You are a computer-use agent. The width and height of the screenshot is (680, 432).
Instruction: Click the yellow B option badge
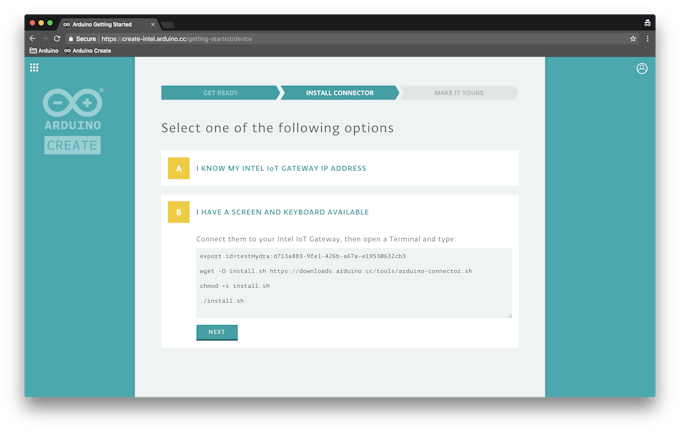(179, 212)
